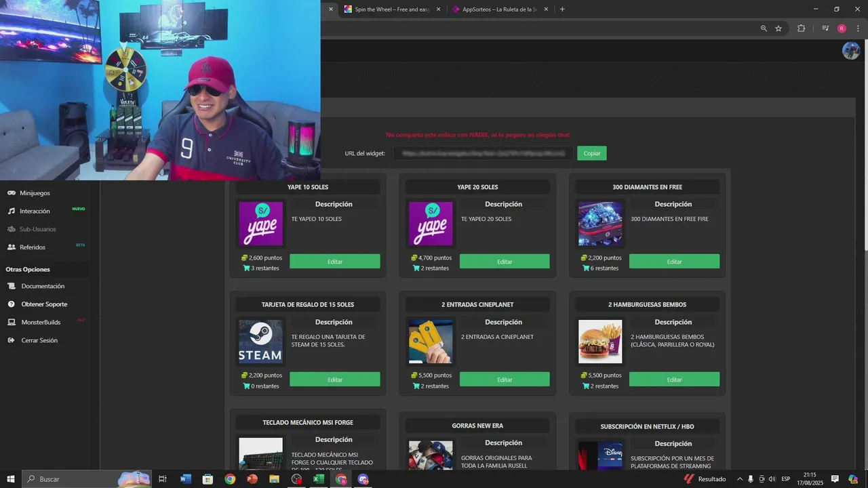Screen dimensions: 868x488
Task: Open the Chrome three-dot menu
Action: coord(858,28)
